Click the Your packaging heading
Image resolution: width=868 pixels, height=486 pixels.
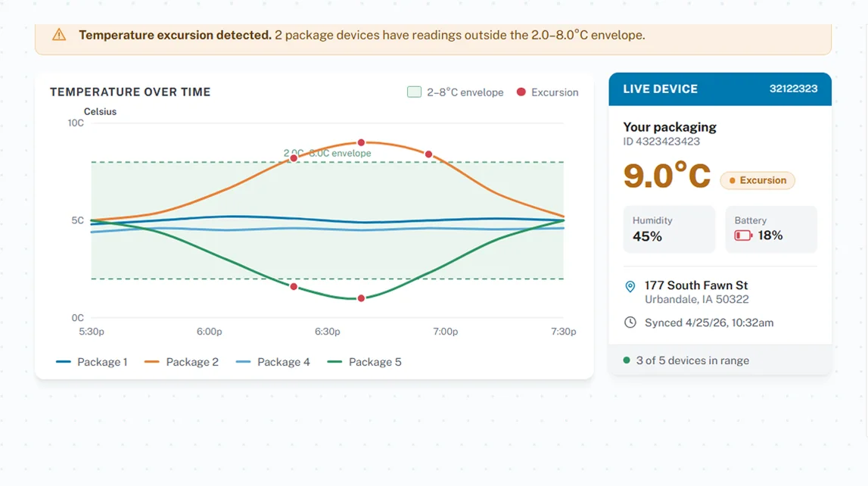670,126
